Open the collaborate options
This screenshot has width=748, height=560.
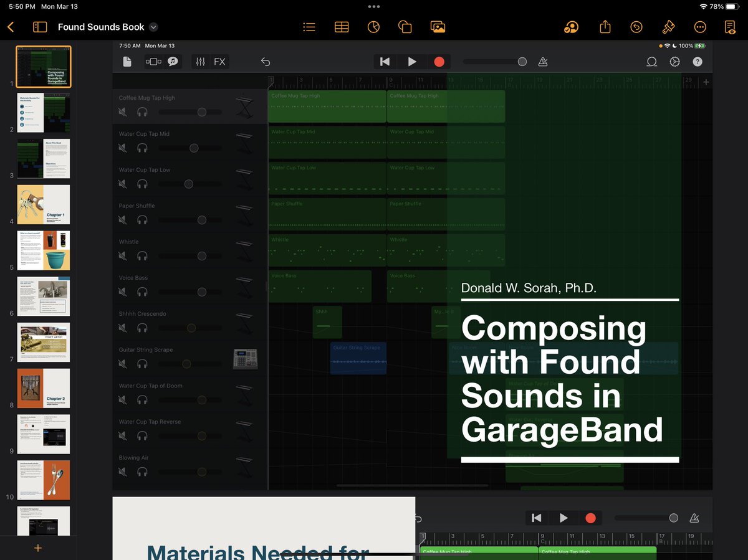pyautogui.click(x=570, y=27)
